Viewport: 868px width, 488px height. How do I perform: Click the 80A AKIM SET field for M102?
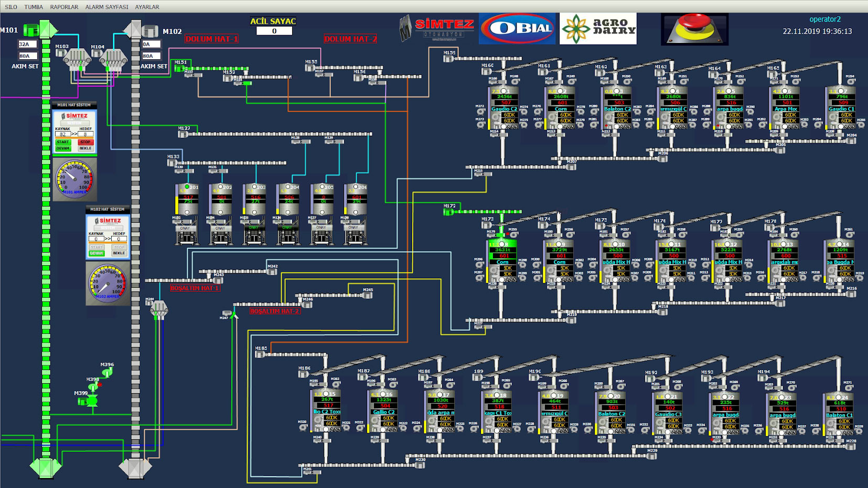click(x=151, y=56)
